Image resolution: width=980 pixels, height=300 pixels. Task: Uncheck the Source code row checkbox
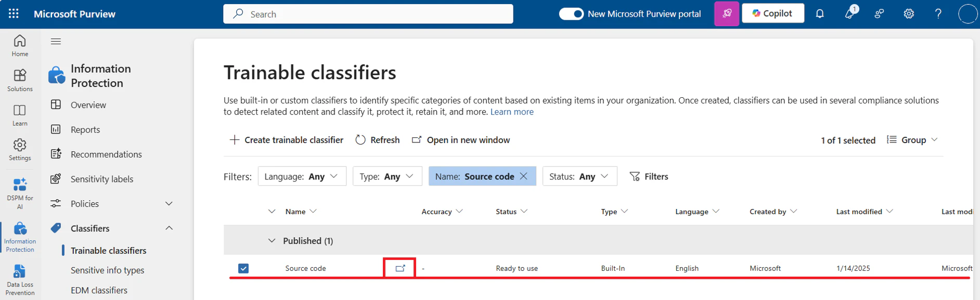(x=243, y=268)
